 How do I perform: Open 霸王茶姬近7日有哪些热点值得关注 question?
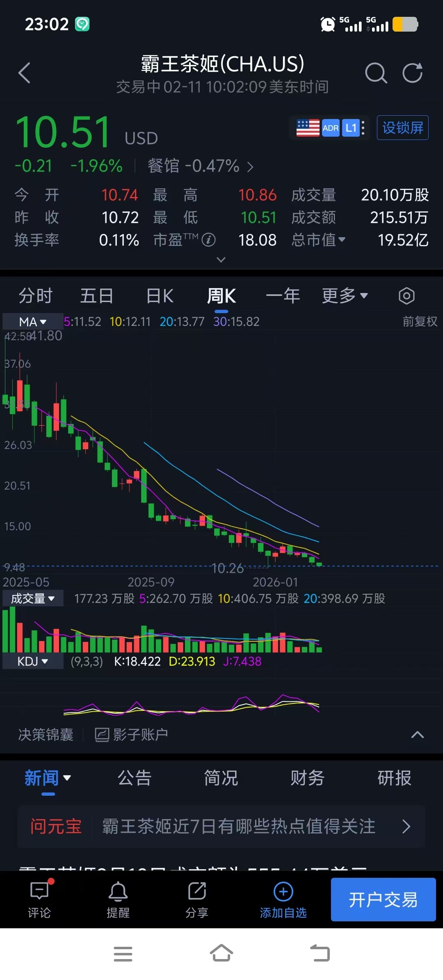(x=239, y=827)
